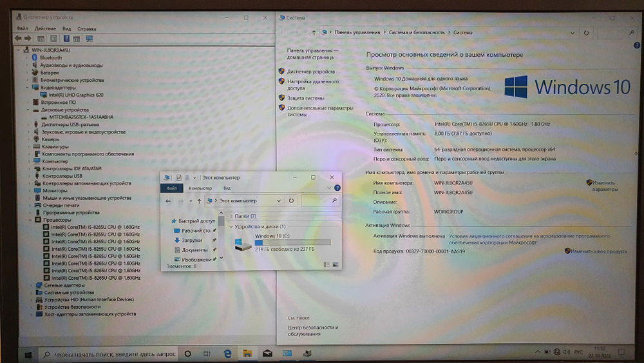This screenshot has width=644, height=363.
Task: Collapse the Процессоры category
Action: click(30, 220)
